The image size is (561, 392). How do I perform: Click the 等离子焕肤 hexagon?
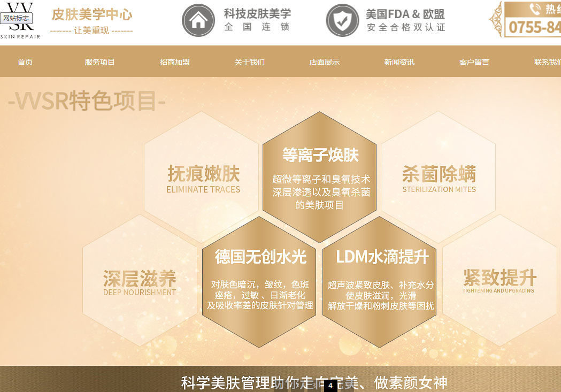pyautogui.click(x=320, y=177)
